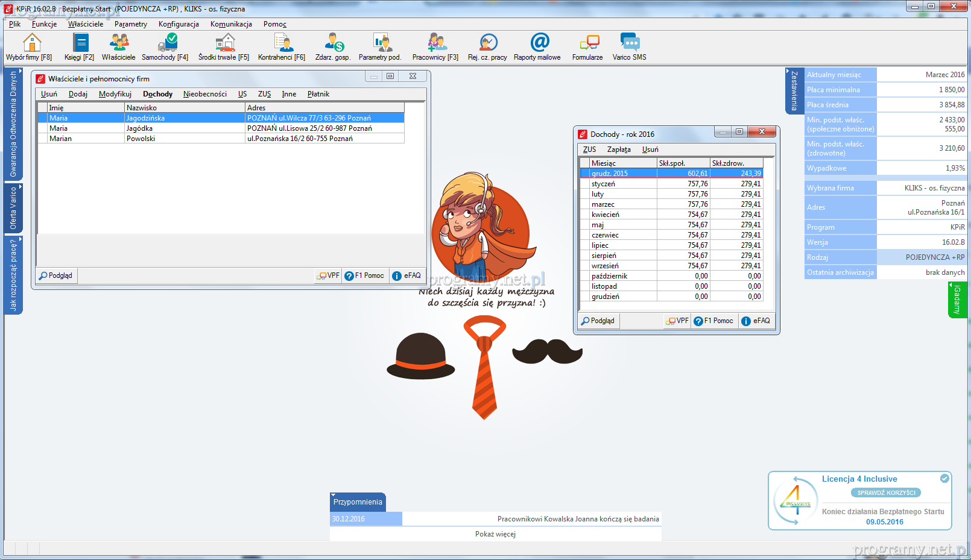Toggle the Licencja 4 Inclusive checkmark

coord(944,479)
